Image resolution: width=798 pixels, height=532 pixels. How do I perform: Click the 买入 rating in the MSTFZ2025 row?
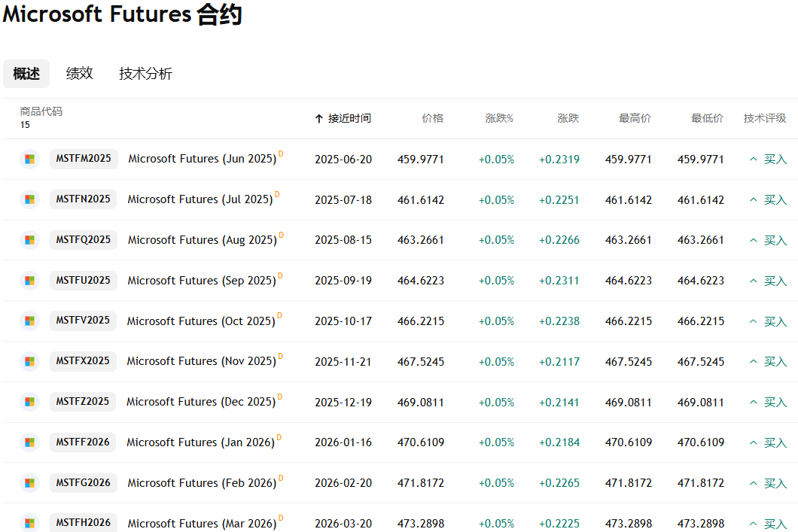pyautogui.click(x=775, y=403)
